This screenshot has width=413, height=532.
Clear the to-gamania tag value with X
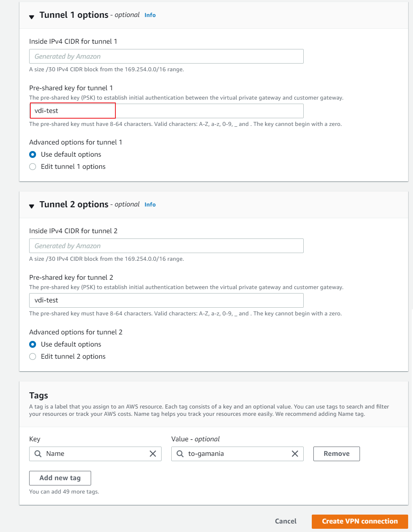tap(295, 454)
